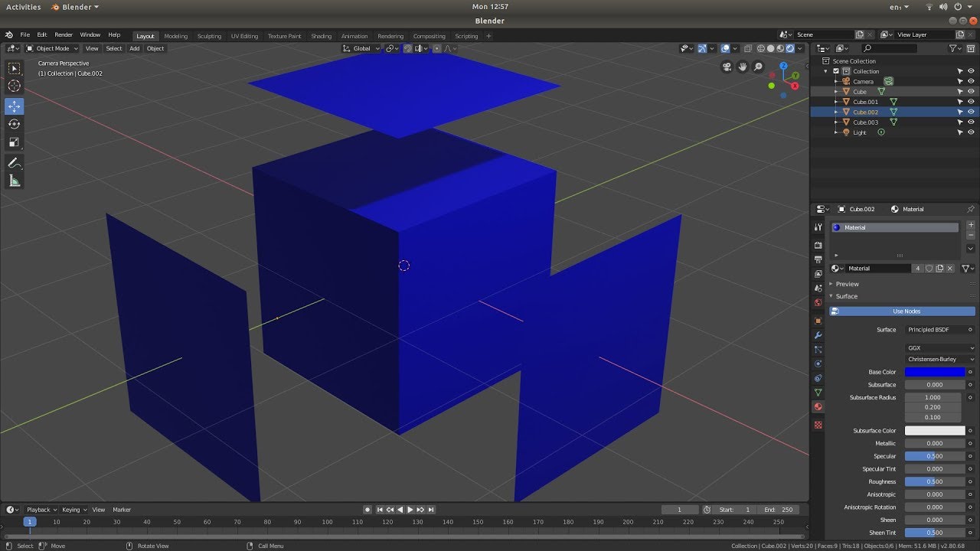
Task: Open the Material properties tab icon
Action: tap(818, 407)
